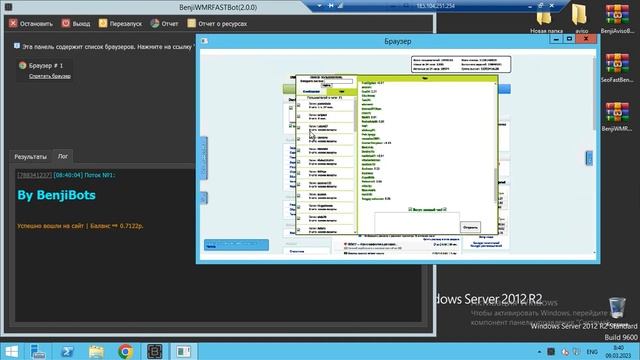Screen dimensions: 640x360
Task: Click the info icon beside panel description
Action: pyautogui.click(x=17, y=46)
